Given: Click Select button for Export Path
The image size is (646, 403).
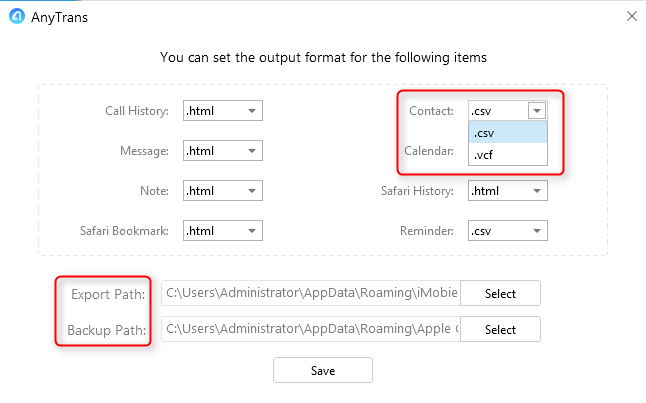Looking at the screenshot, I should point(500,293).
